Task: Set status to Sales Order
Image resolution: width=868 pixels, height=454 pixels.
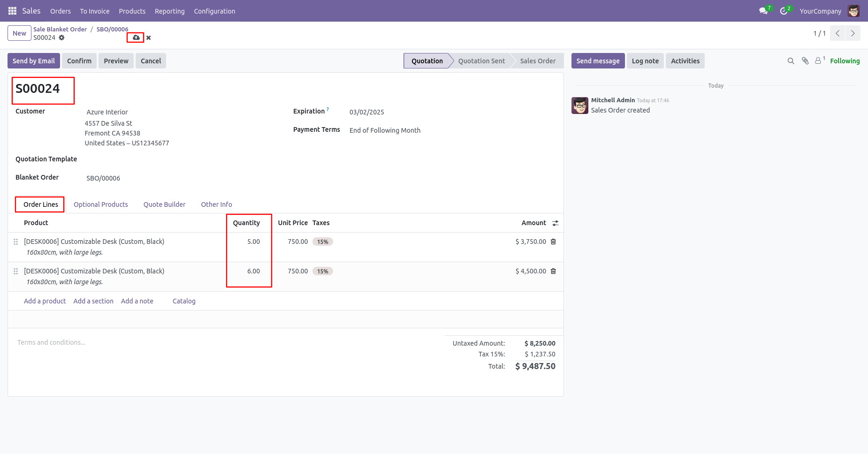Action: (x=538, y=61)
